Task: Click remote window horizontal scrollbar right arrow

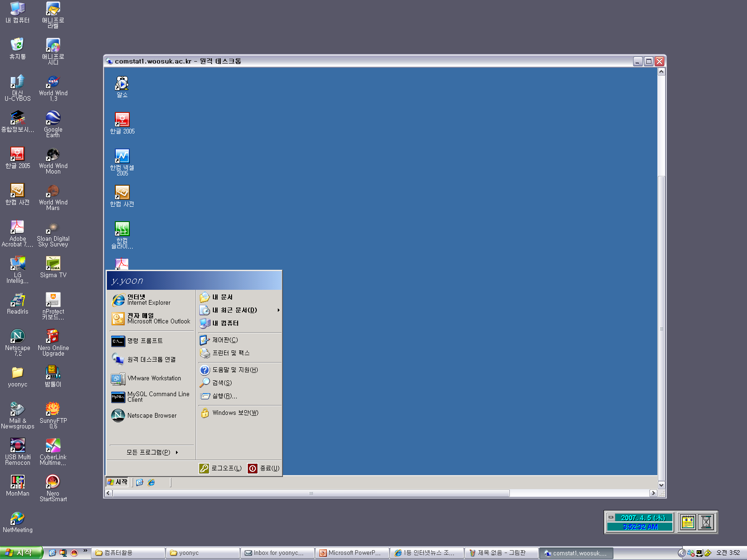Action: point(653,493)
